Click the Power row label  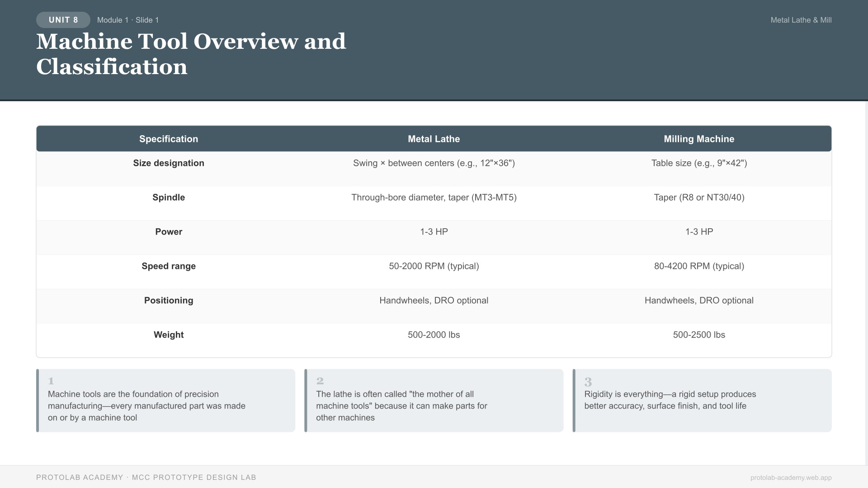[169, 232]
